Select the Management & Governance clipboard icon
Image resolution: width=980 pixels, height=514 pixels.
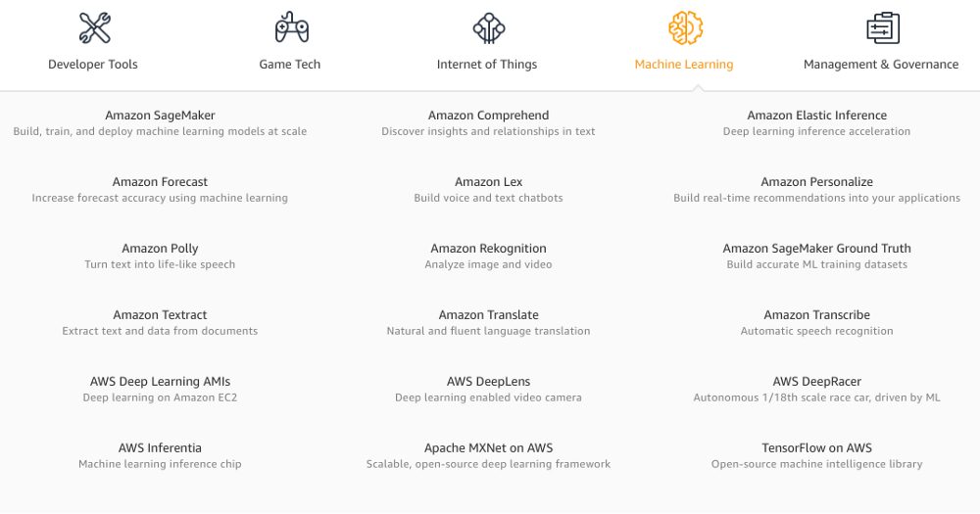pos(883,28)
